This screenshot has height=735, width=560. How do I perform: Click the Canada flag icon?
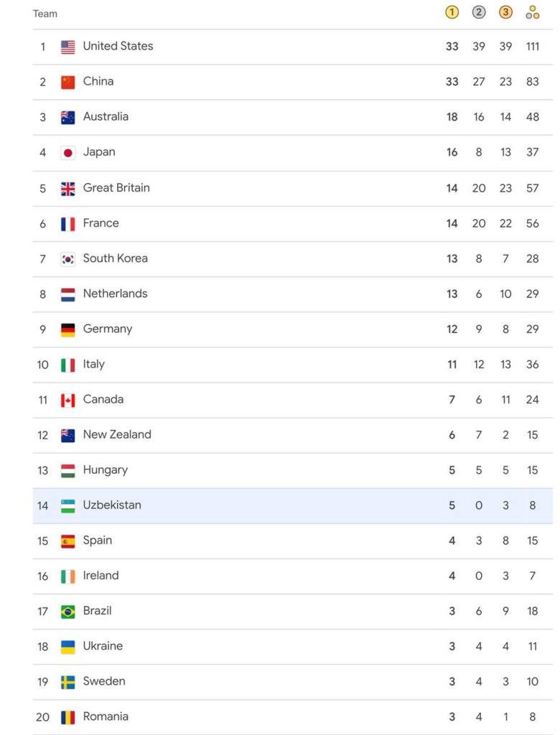pos(68,400)
